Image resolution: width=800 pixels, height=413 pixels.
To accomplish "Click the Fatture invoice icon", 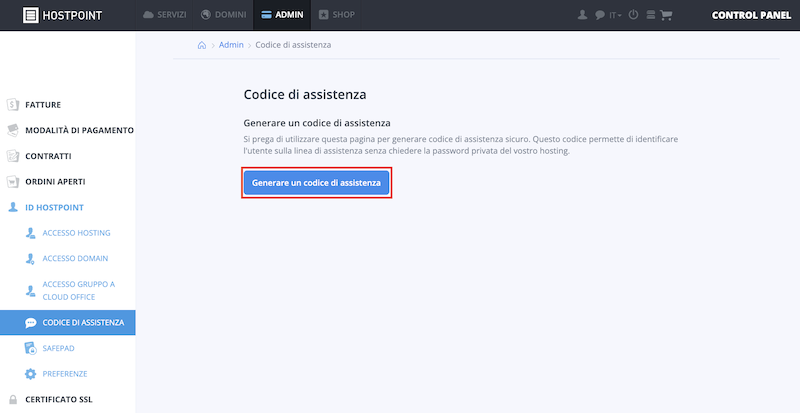I will [x=13, y=105].
